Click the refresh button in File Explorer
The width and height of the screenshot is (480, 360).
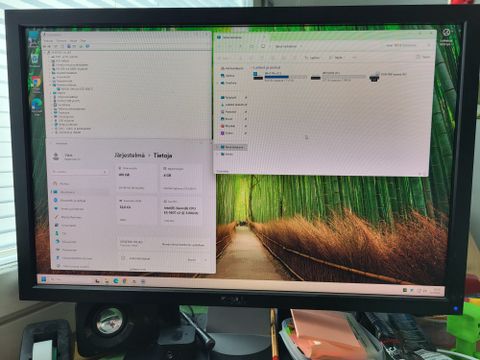(263, 46)
